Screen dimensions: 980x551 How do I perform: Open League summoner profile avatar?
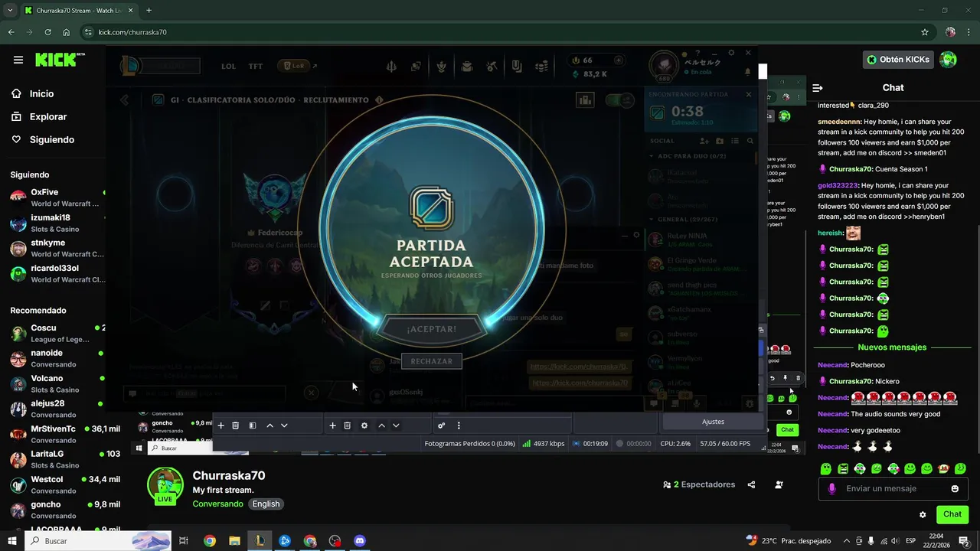click(664, 65)
